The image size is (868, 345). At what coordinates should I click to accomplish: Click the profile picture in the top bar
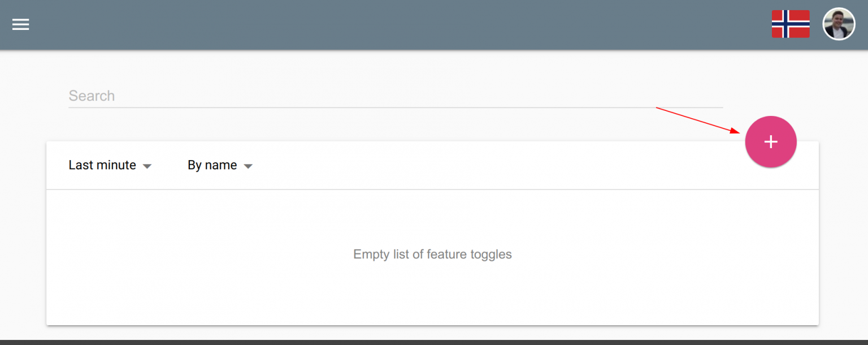coord(839,23)
